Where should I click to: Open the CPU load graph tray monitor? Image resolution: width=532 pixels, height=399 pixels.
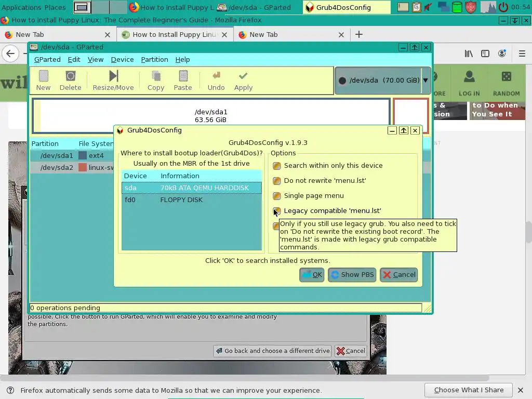[x=488, y=7]
